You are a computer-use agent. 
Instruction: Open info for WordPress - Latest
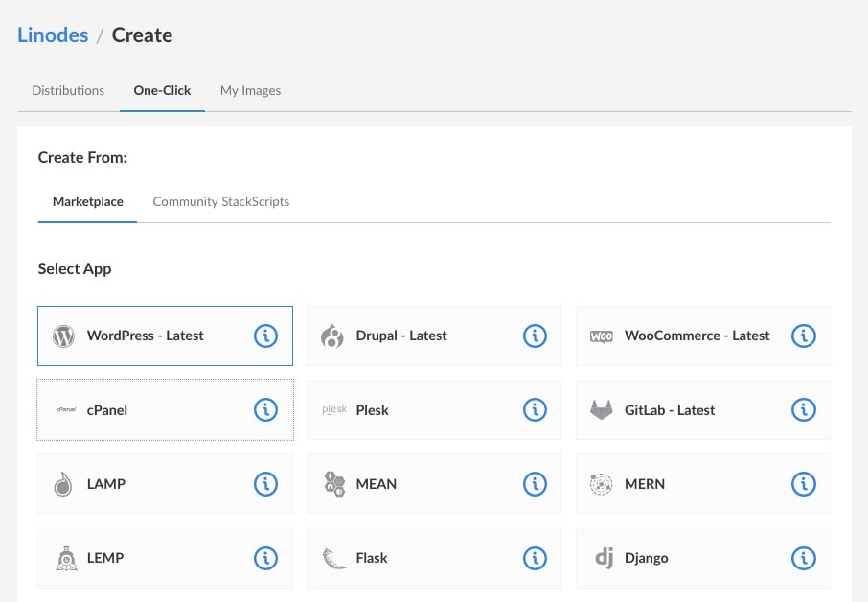(265, 336)
